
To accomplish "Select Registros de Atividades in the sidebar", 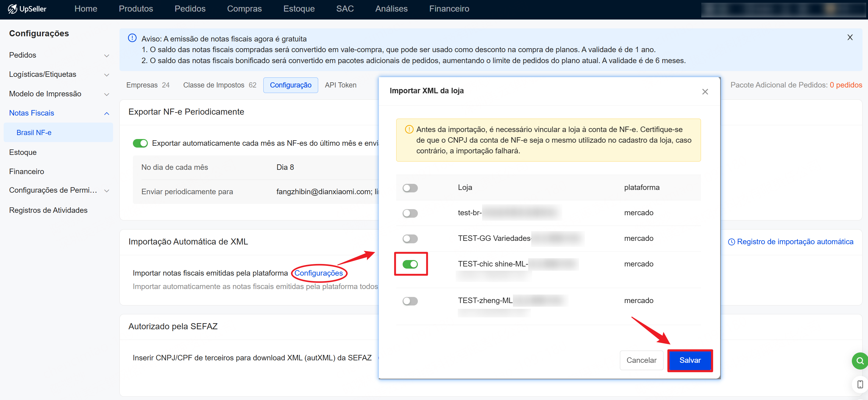I will [48, 210].
